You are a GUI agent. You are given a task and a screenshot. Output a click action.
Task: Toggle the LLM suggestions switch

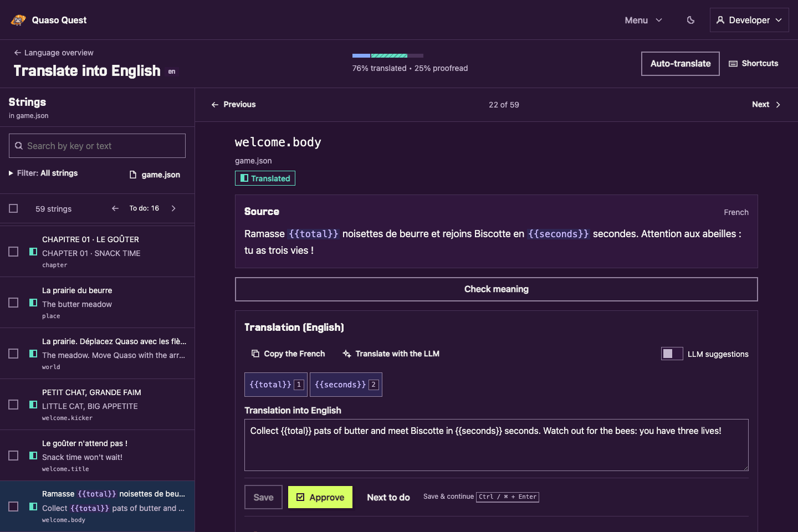672,354
